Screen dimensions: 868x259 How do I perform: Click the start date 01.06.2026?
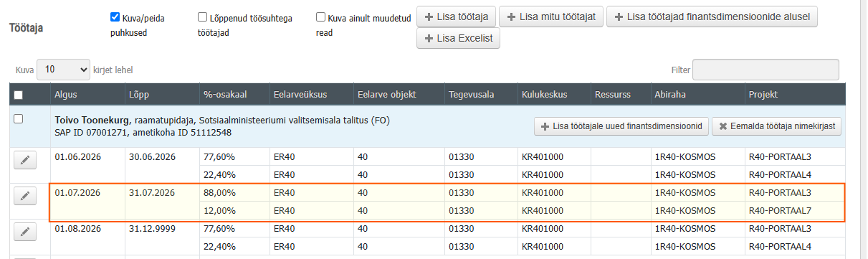[77, 156]
